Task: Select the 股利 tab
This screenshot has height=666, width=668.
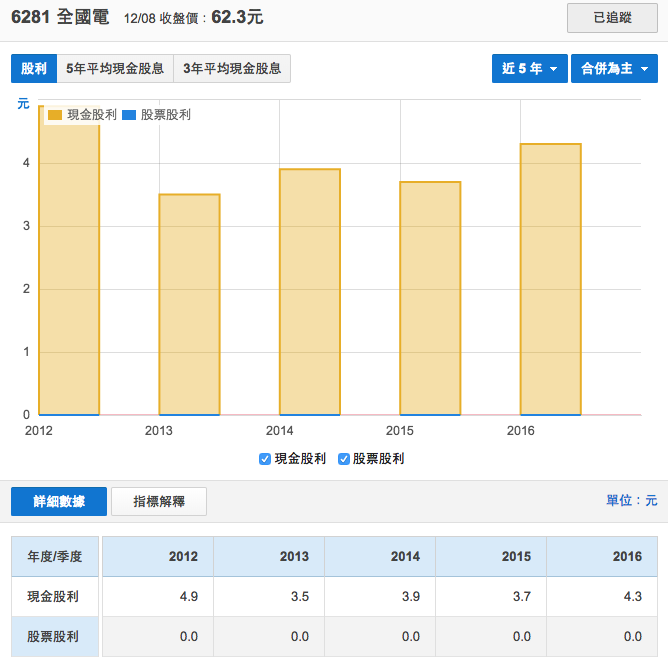Action: (34, 69)
